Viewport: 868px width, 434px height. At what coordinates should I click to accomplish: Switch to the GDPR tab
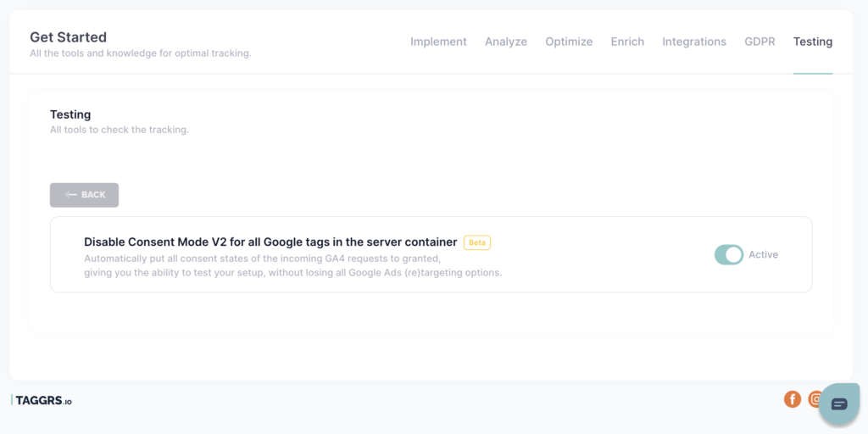(759, 42)
